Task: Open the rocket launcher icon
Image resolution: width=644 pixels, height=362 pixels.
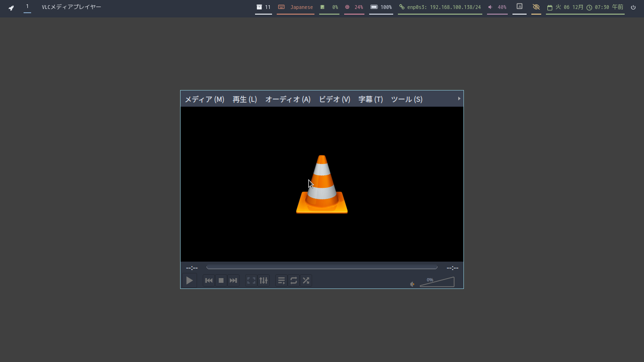Action: [11, 8]
